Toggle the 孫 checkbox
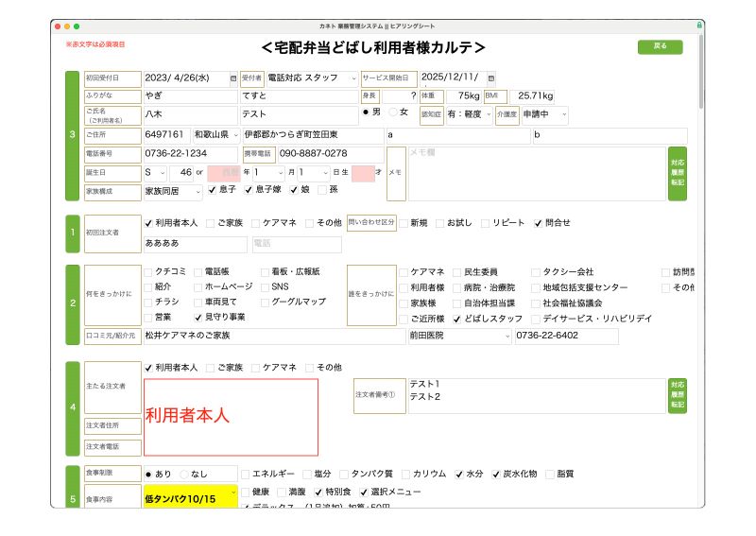This screenshot has width=756, height=536. (x=322, y=190)
